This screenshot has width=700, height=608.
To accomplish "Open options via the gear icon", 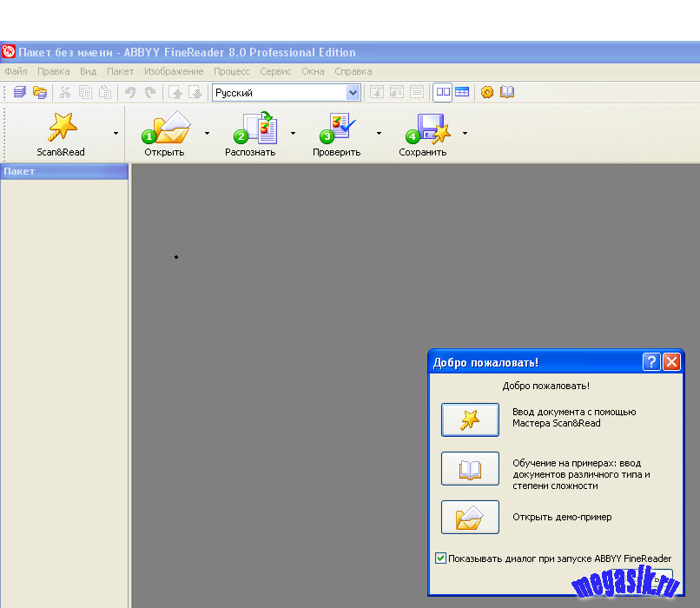I will click(487, 92).
